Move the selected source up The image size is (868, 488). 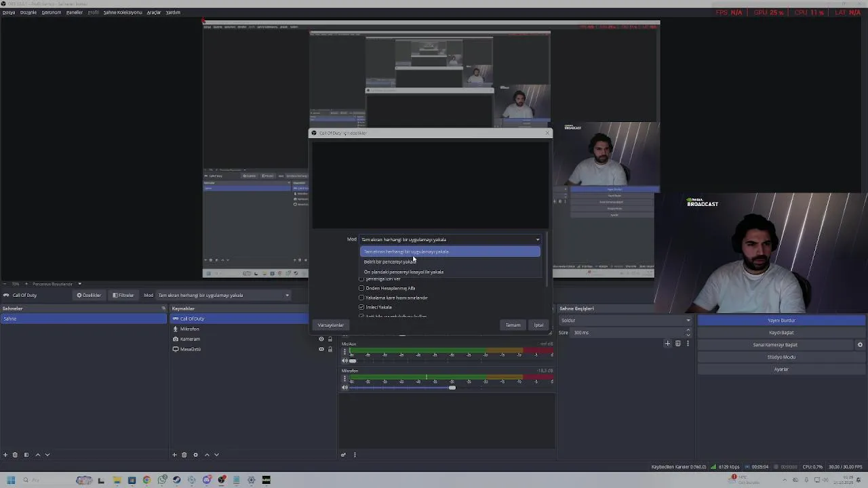click(207, 455)
